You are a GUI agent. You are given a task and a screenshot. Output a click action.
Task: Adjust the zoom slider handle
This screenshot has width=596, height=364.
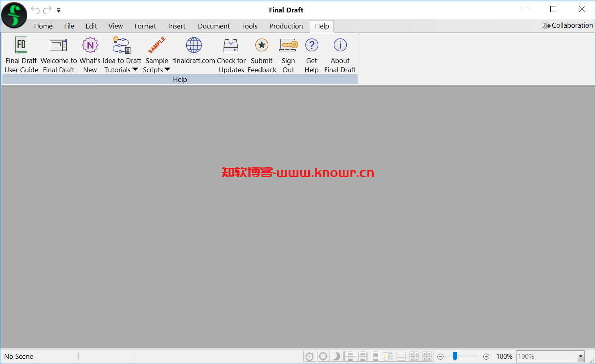pyautogui.click(x=455, y=356)
